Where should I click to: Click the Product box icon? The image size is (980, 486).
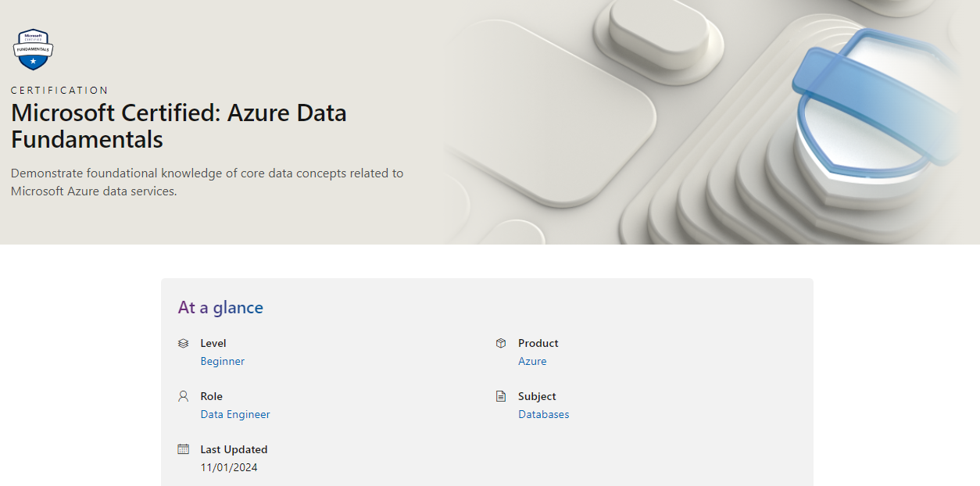coord(501,343)
